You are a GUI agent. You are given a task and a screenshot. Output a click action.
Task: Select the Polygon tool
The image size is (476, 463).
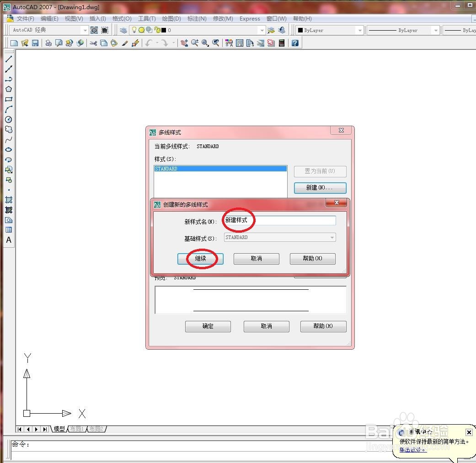(x=9, y=89)
